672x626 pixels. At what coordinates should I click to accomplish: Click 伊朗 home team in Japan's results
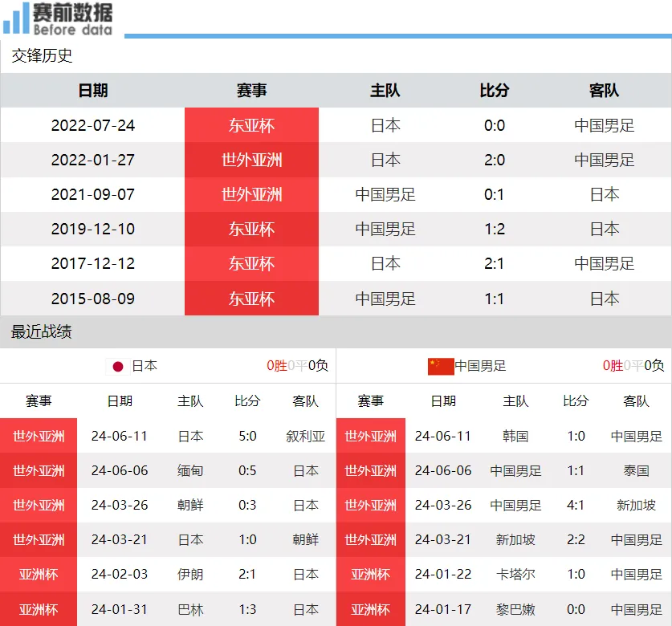coord(190,574)
